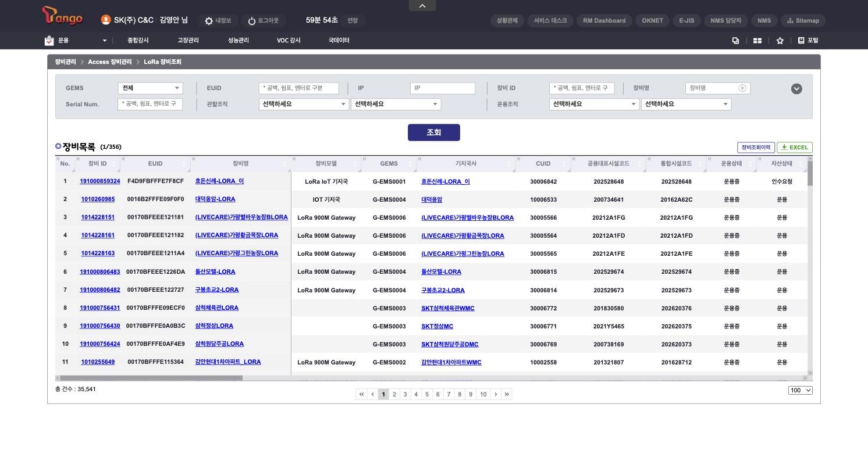
Task: Go to page 5 of results
Action: coord(427,394)
